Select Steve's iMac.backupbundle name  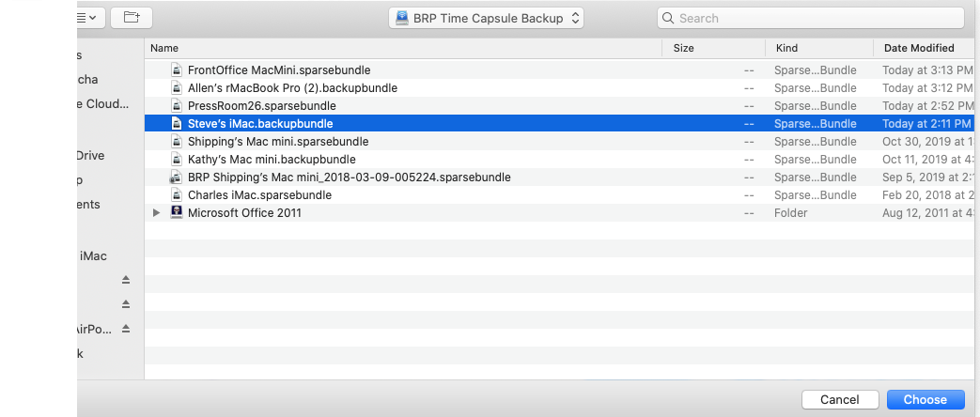coord(260,124)
